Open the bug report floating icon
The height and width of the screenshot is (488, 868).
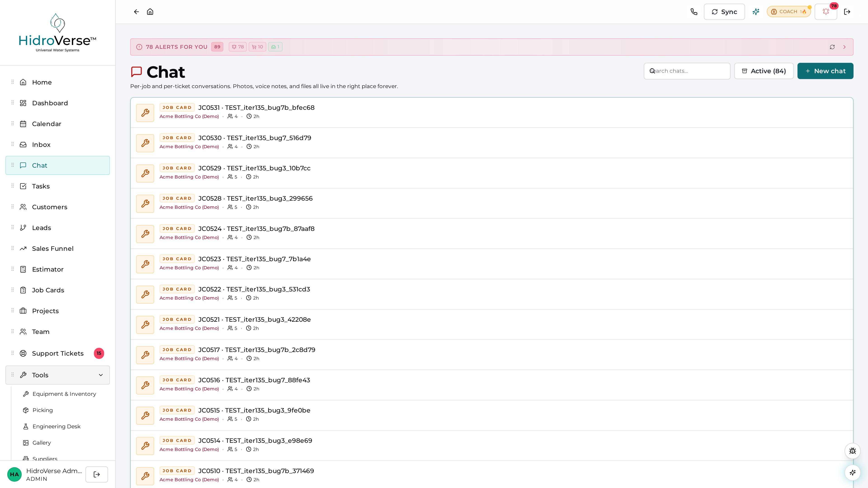coord(852,451)
